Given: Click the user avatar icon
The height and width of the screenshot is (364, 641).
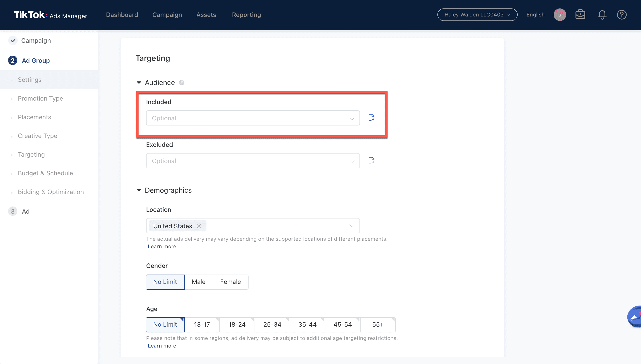Looking at the screenshot, I should (560, 15).
